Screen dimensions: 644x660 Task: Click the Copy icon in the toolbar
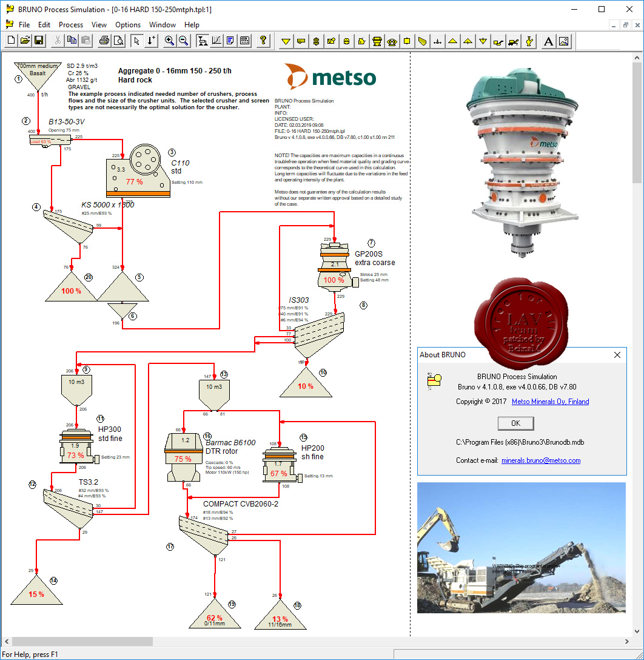pyautogui.click(x=72, y=41)
